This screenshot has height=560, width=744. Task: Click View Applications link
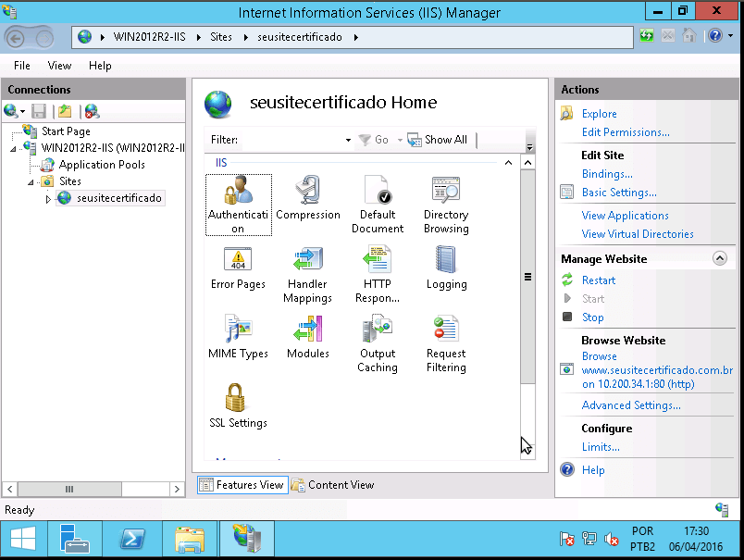626,216
